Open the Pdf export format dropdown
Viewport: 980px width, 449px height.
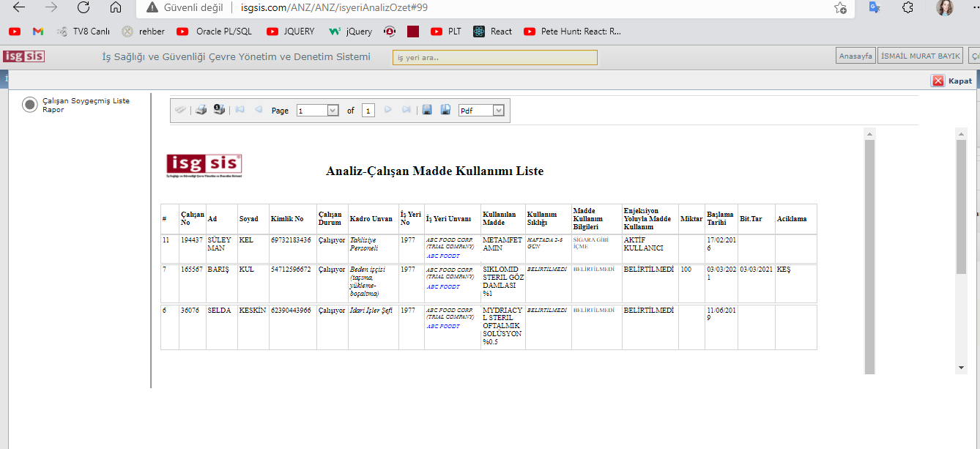point(499,111)
